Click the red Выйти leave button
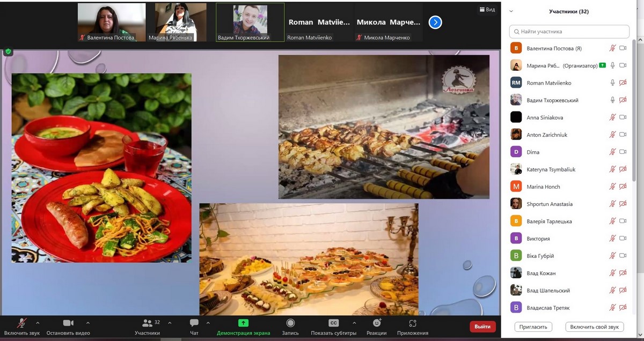644x341 pixels. [482, 327]
